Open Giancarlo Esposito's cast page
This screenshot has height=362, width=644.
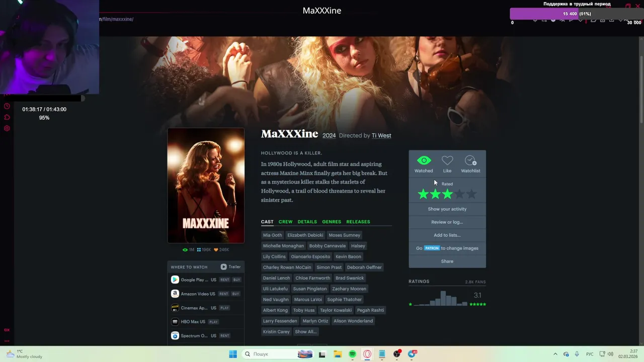pos(310,257)
